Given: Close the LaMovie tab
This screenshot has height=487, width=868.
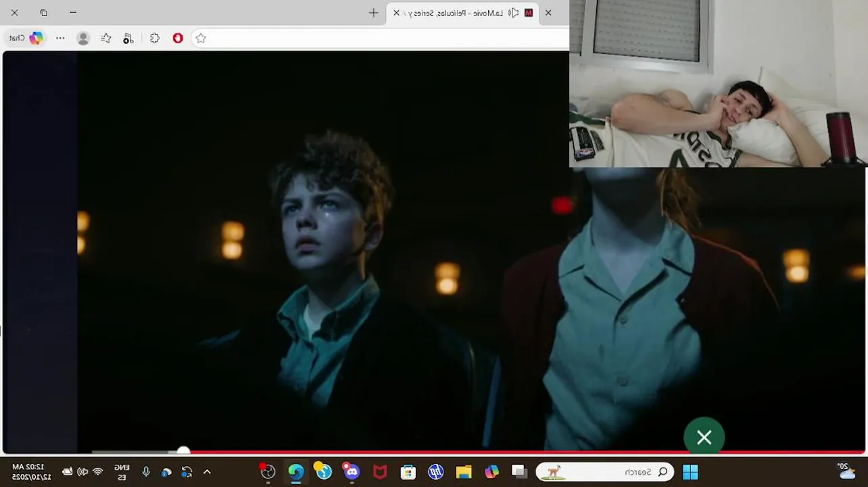Looking at the screenshot, I should [x=397, y=13].
